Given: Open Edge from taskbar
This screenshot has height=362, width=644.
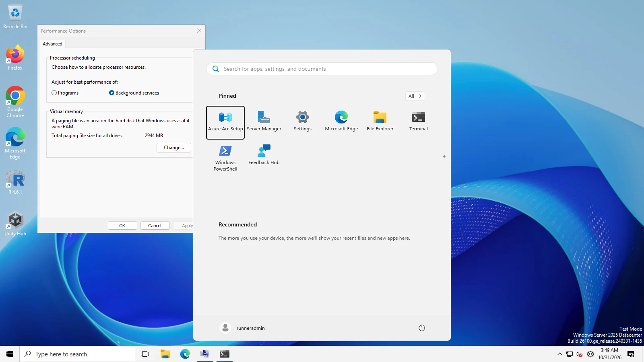Looking at the screenshot, I should click(185, 354).
